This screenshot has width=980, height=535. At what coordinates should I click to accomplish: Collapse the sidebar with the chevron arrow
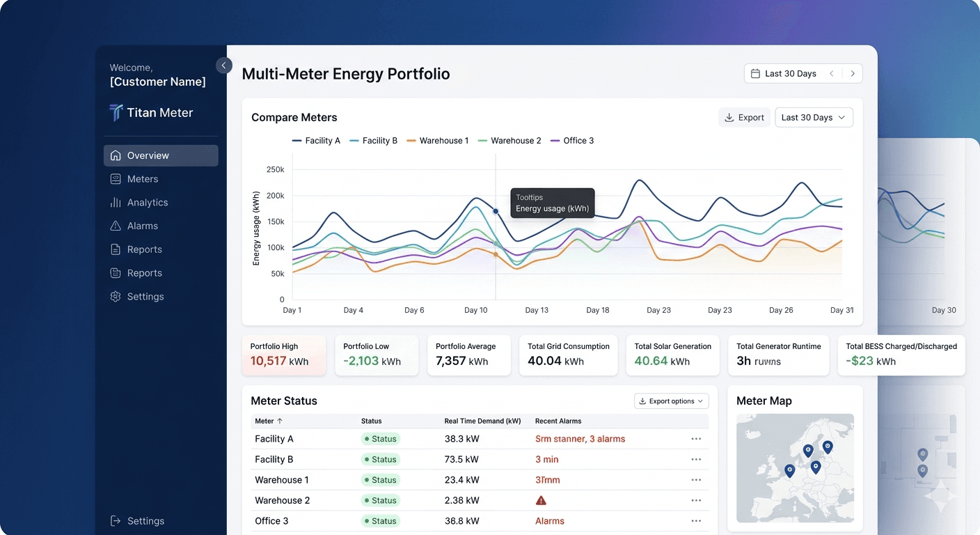[x=223, y=65]
